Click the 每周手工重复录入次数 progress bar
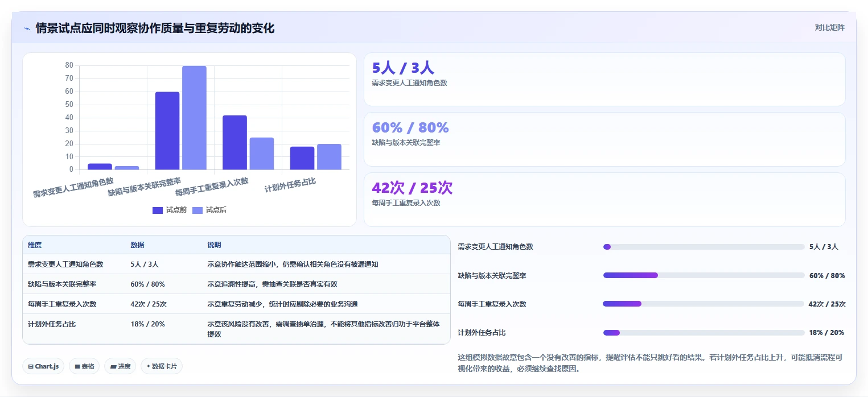The height and width of the screenshot is (397, 868). pyautogui.click(x=704, y=304)
